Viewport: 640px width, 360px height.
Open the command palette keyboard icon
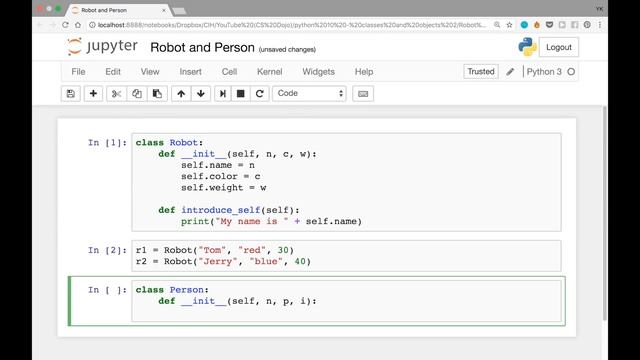pyautogui.click(x=363, y=93)
